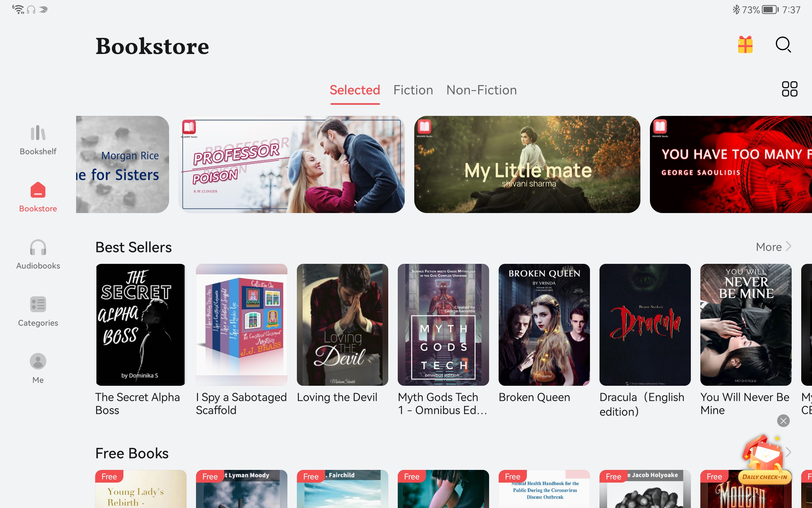The width and height of the screenshot is (812, 508).
Task: Tap the battery status indicator
Action: click(770, 10)
